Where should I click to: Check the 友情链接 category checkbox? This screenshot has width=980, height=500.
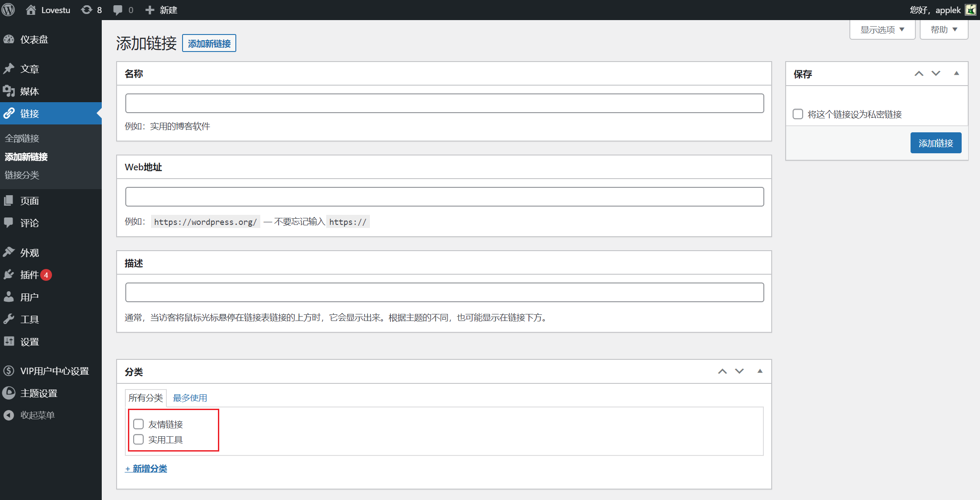click(138, 424)
